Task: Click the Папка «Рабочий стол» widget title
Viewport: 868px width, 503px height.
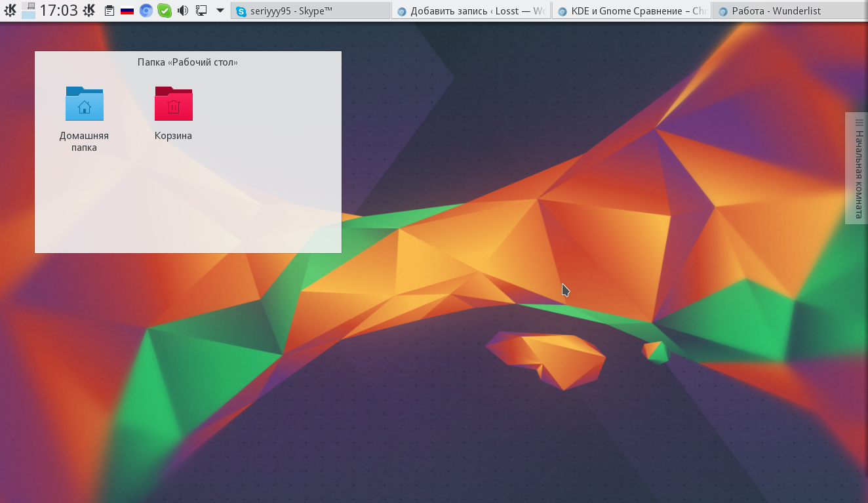Action: pos(187,62)
